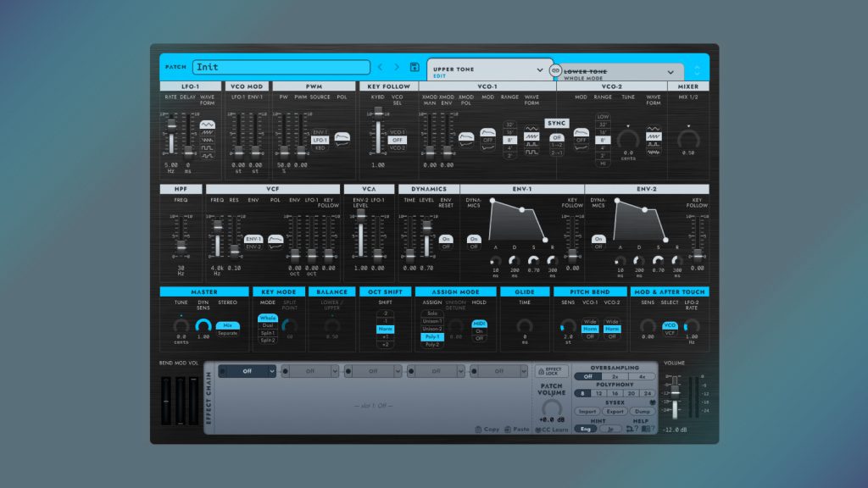868x488 pixels.
Task: Go to the next patch arrow
Action: (x=397, y=67)
